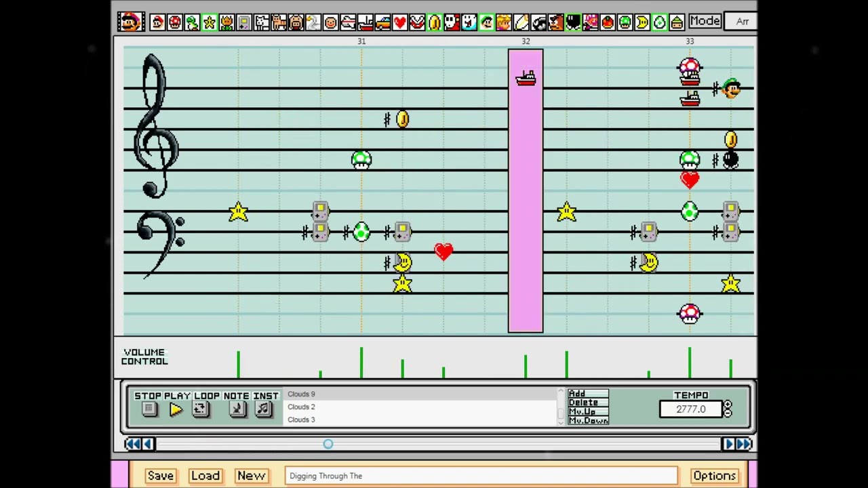Click Add in the arrangement controls

588,394
